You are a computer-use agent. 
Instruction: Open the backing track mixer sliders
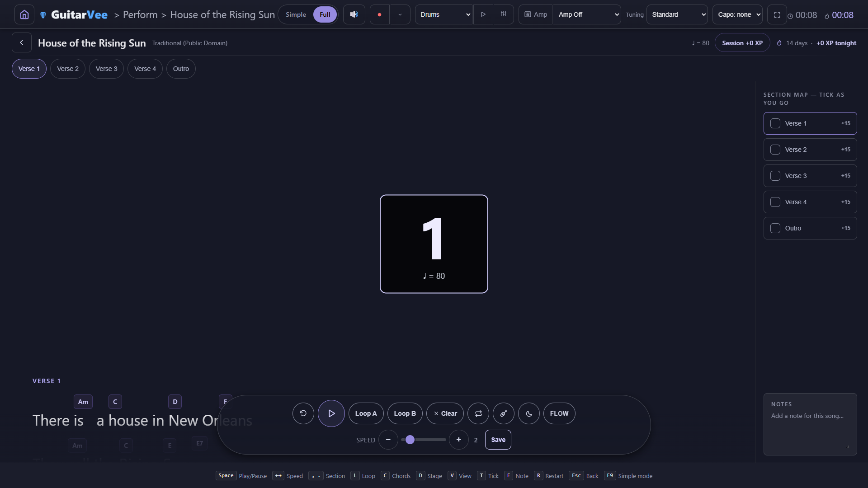pyautogui.click(x=504, y=14)
